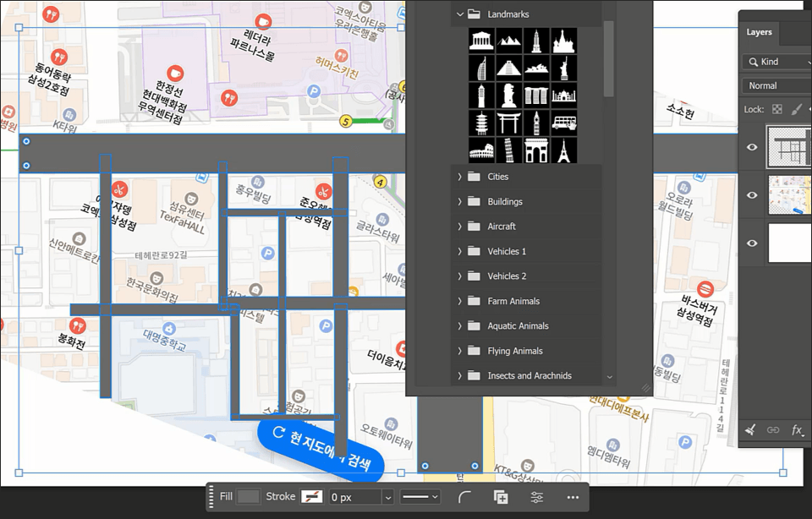Hide the shape layer with grey roads
Screen dimensions: 812x519
click(752, 147)
